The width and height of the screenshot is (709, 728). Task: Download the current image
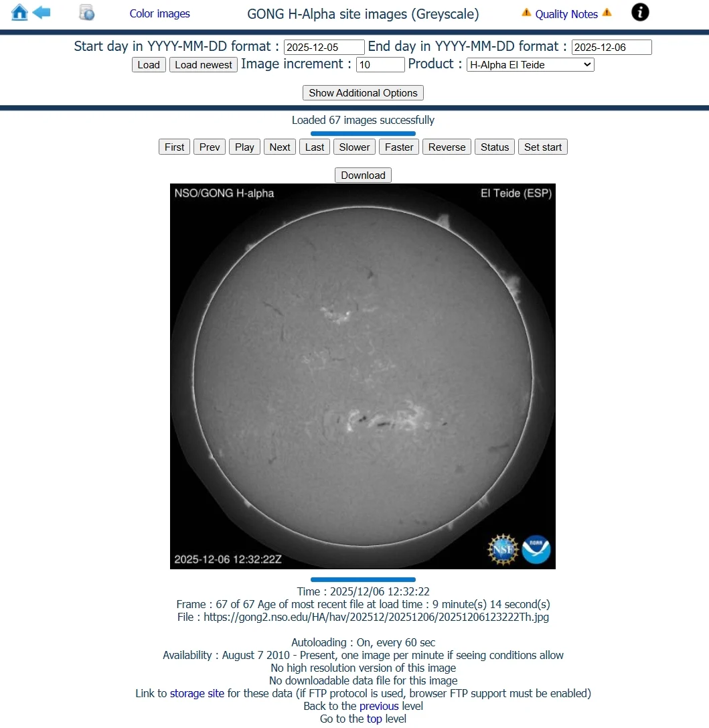click(x=363, y=175)
